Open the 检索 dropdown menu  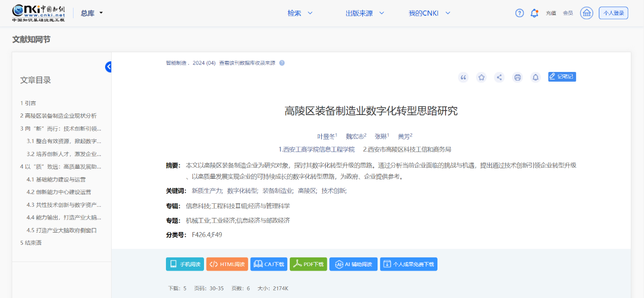point(300,13)
